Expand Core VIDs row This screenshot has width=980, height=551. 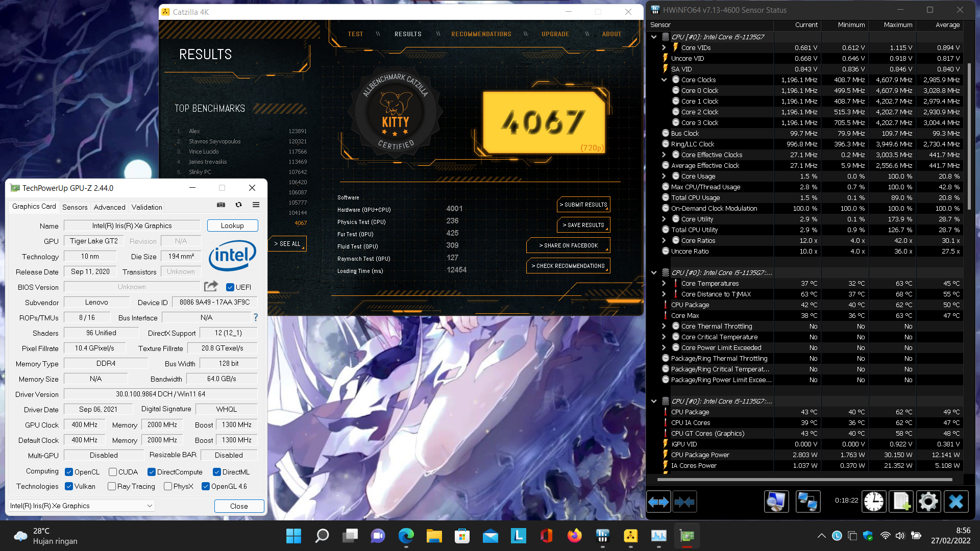(x=664, y=47)
